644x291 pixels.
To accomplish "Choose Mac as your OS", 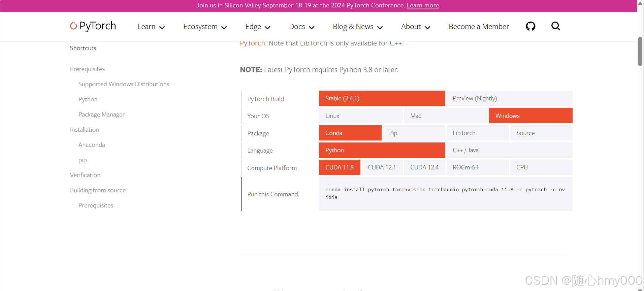I will pyautogui.click(x=446, y=116).
